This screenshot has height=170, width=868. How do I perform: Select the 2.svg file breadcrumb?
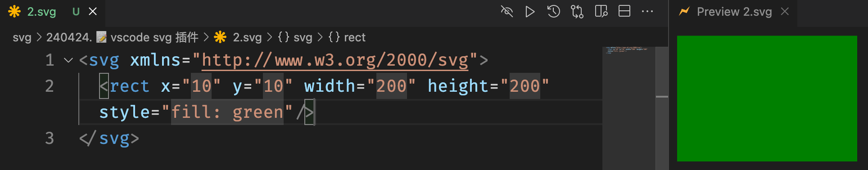[x=238, y=37]
